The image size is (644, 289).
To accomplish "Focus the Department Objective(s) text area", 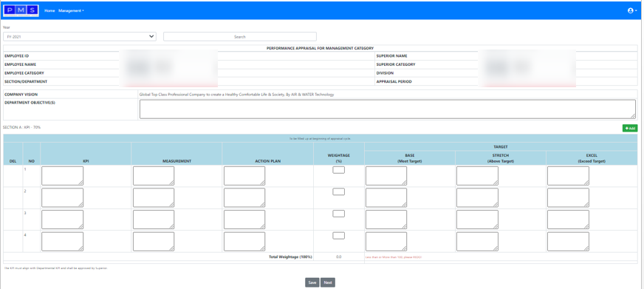I will [387, 109].
